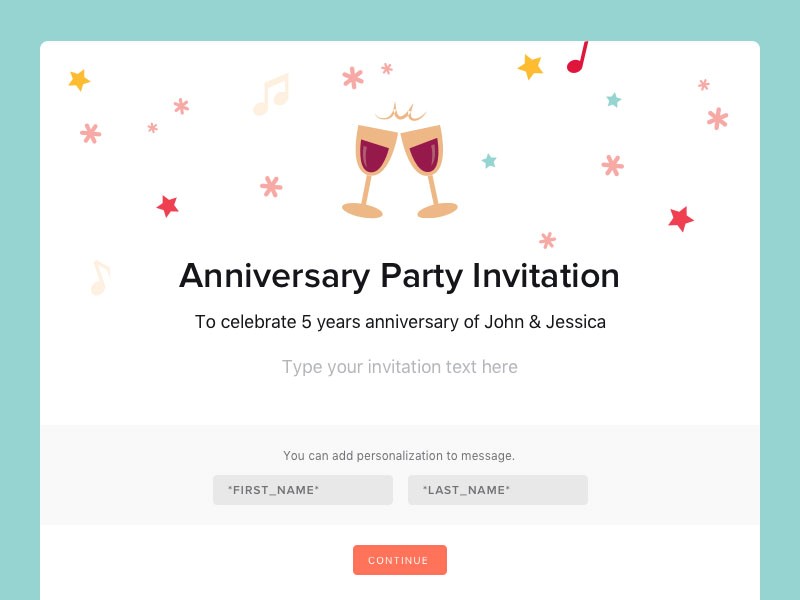Click the red star left of glasses
Image resolution: width=800 pixels, height=600 pixels.
click(167, 206)
